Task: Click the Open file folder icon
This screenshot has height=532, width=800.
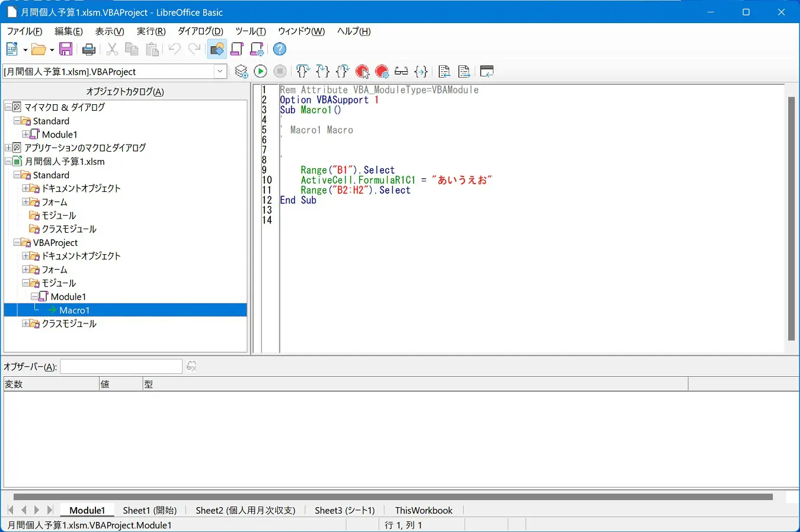Action: point(39,49)
